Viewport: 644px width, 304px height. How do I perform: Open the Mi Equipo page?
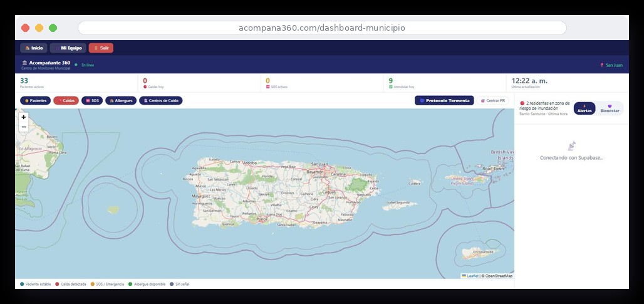pos(68,48)
